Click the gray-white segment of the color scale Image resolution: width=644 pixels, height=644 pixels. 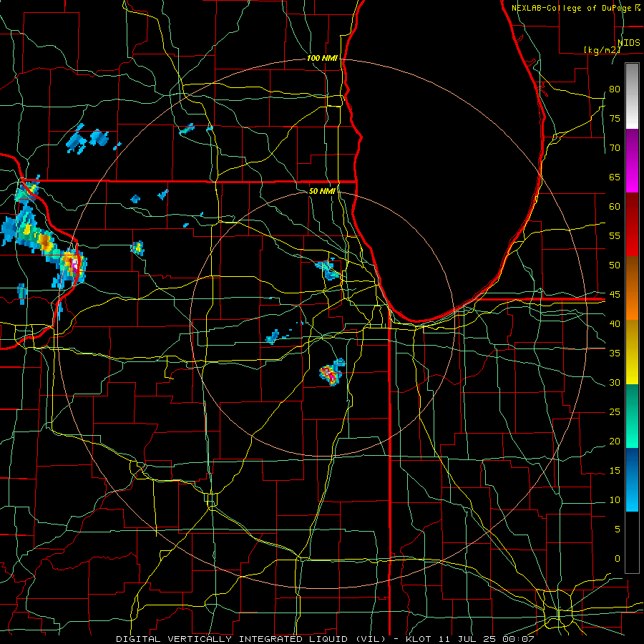tap(632, 96)
